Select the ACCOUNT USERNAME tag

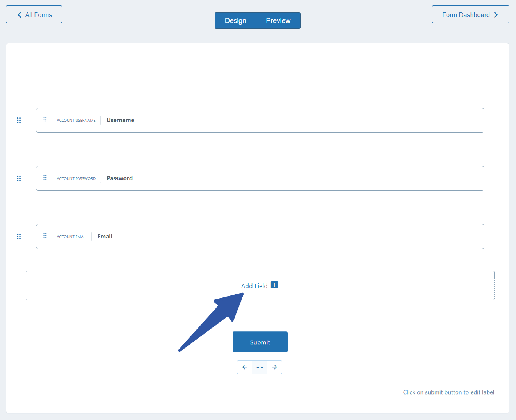point(76,120)
